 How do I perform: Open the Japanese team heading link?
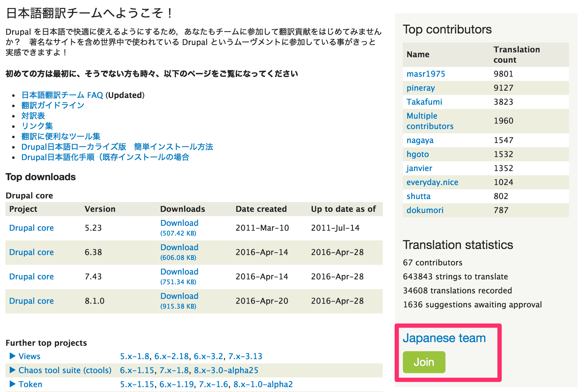(444, 338)
